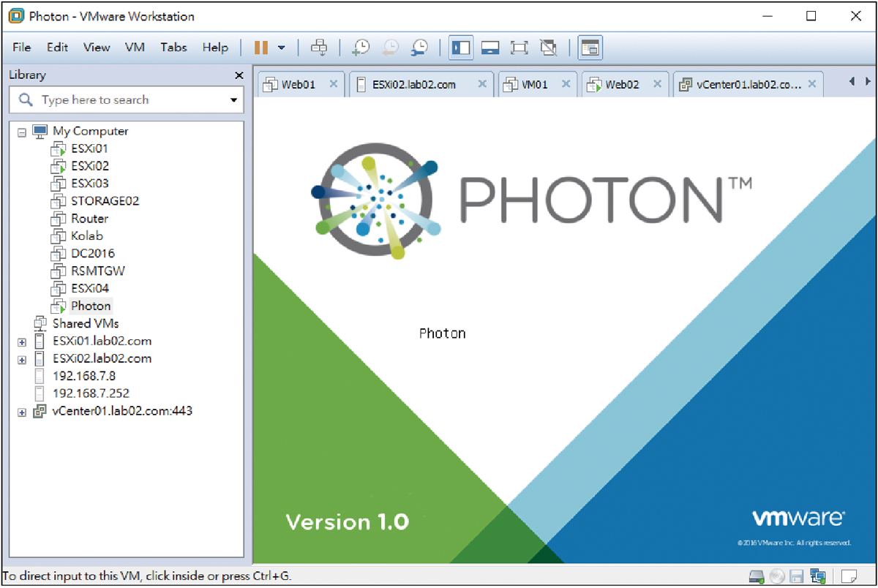Toggle the Show Library panel toolbar button

461,48
